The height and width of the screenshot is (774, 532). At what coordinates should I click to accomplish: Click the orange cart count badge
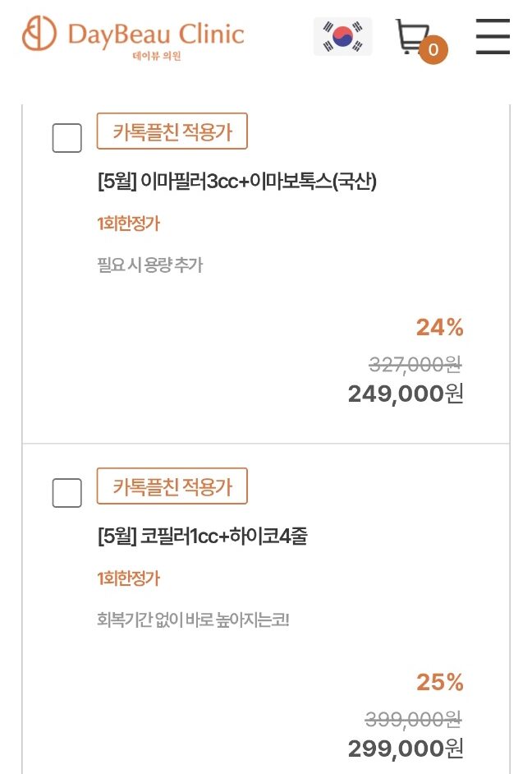coord(433,49)
